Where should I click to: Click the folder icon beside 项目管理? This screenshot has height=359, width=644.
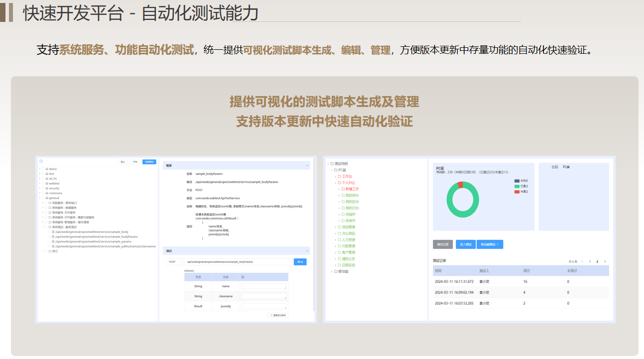click(340, 227)
